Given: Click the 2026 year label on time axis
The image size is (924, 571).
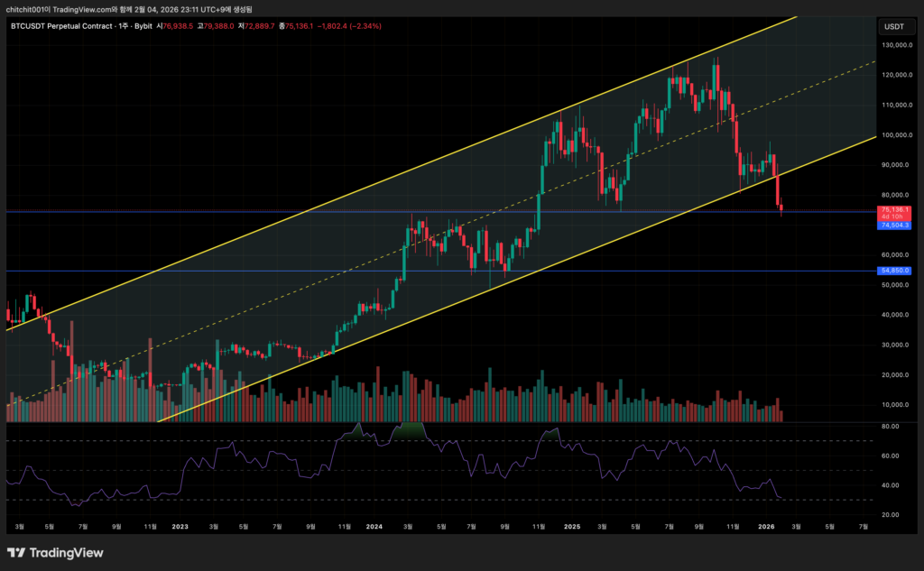Looking at the screenshot, I should tap(766, 525).
